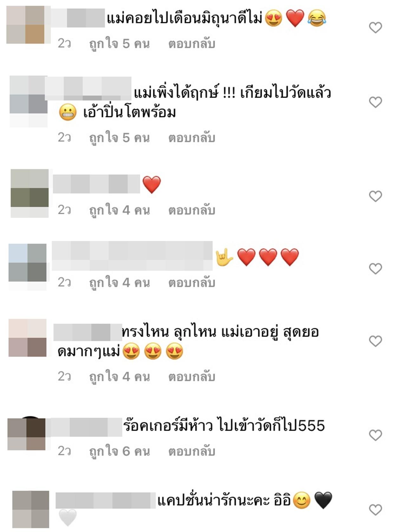Open profile picture of the rocker commenter

pyautogui.click(x=27, y=434)
